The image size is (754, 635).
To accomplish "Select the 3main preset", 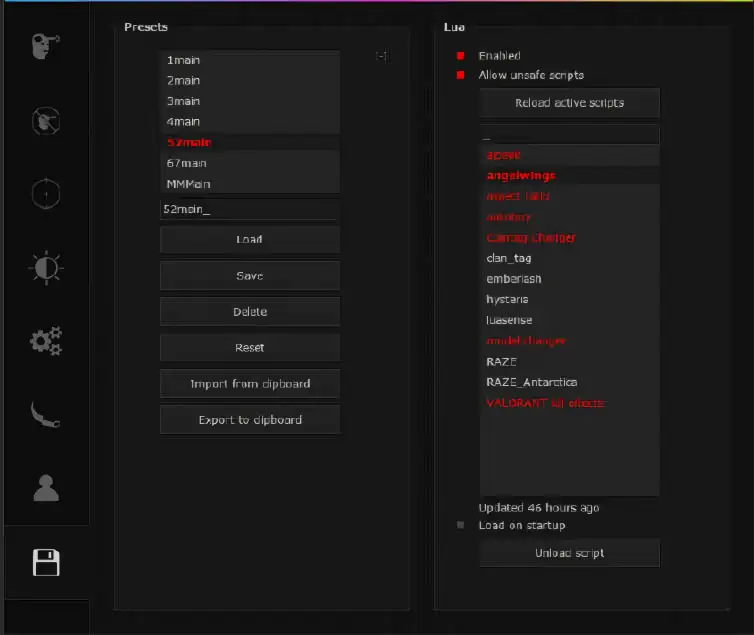I will click(x=250, y=101).
